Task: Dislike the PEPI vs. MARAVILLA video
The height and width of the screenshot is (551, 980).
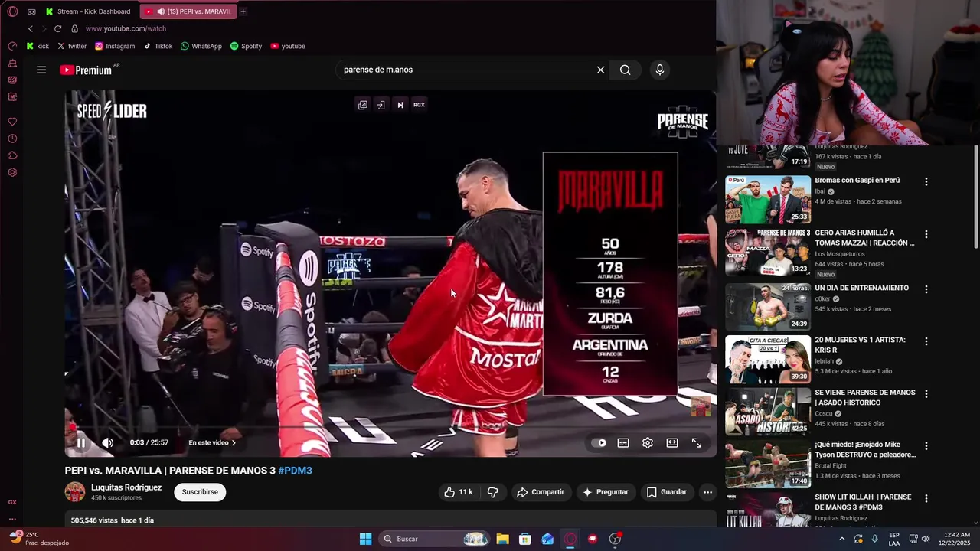Action: [x=493, y=492]
